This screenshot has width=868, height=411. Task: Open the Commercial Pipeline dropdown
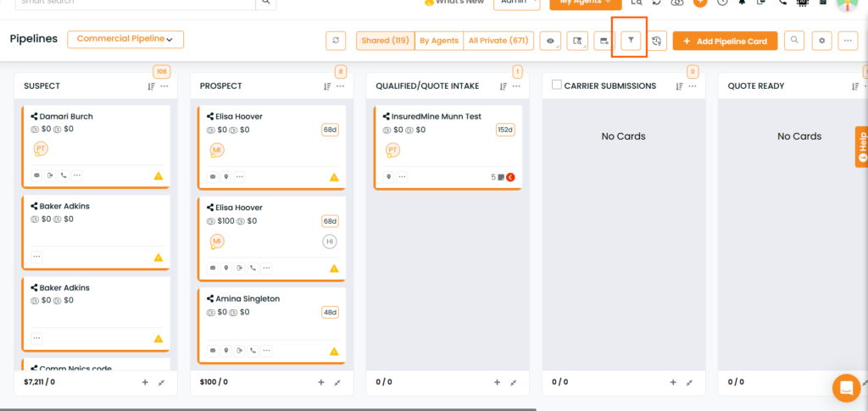click(125, 39)
